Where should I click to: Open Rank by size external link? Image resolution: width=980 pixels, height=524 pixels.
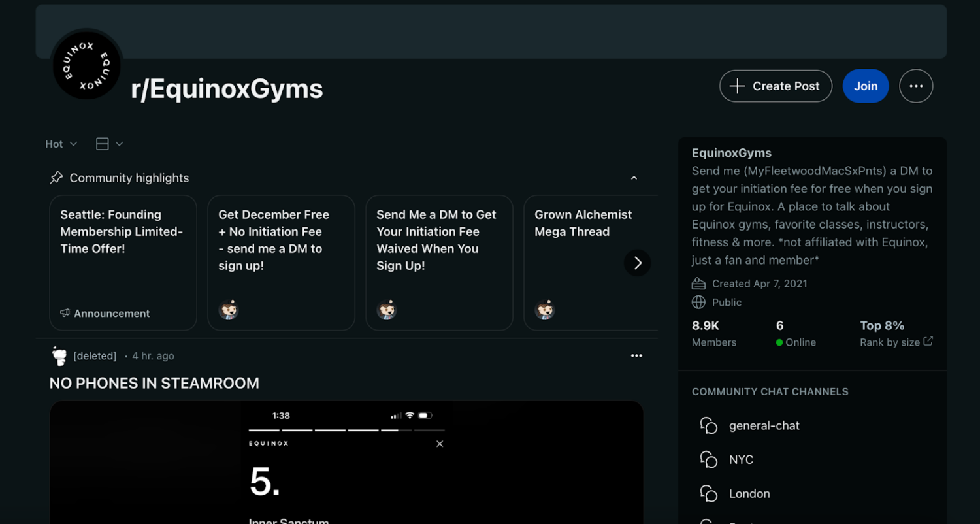pos(896,342)
